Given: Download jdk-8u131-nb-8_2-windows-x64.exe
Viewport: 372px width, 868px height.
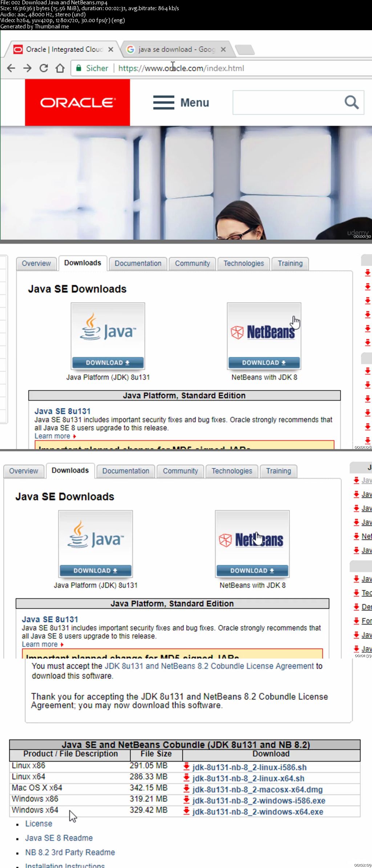Looking at the screenshot, I should [x=258, y=812].
